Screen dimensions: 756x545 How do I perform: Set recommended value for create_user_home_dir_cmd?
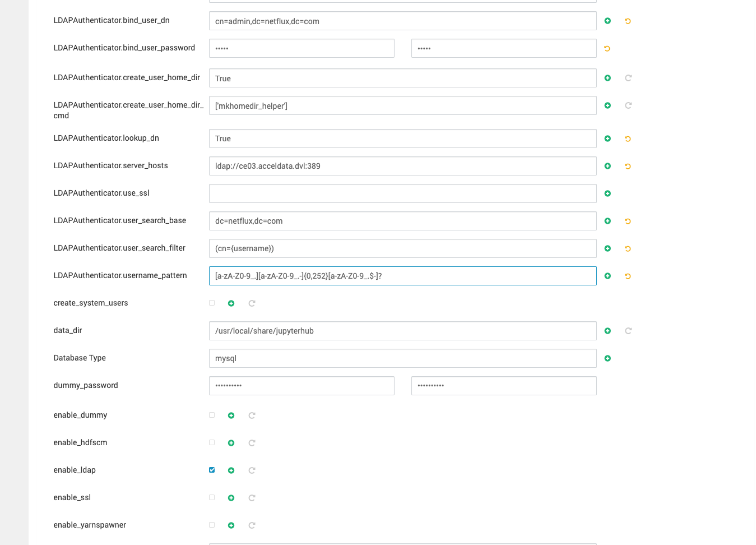pos(628,105)
